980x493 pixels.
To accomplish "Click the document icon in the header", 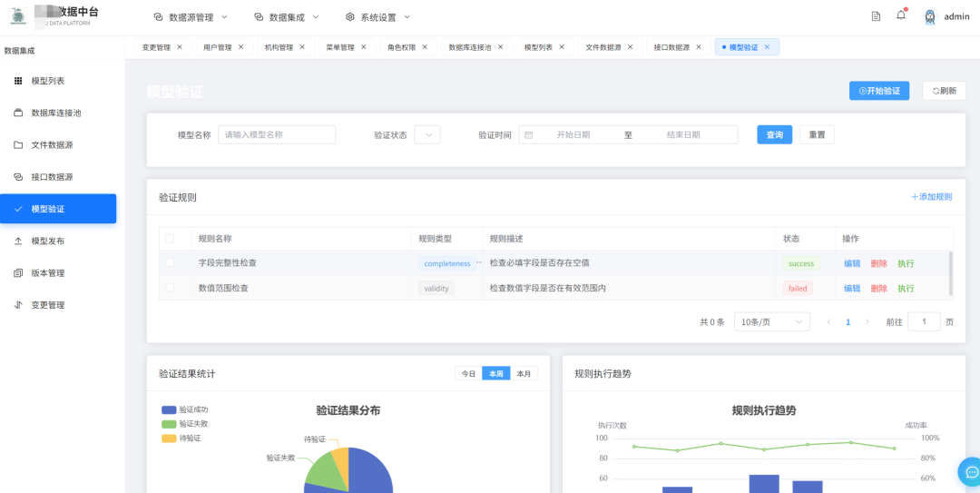I will click(x=876, y=17).
